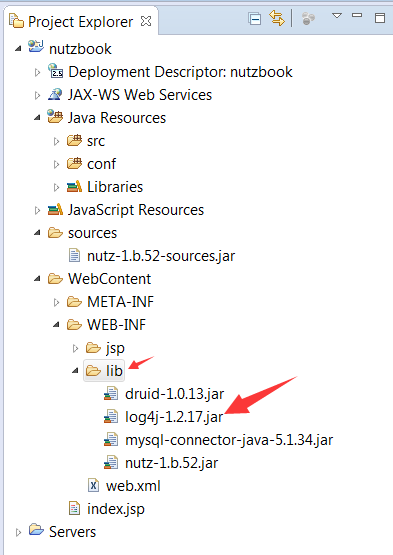Image resolution: width=393 pixels, height=555 pixels.
Task: Expand JavaScript Resources node
Action: (x=37, y=210)
